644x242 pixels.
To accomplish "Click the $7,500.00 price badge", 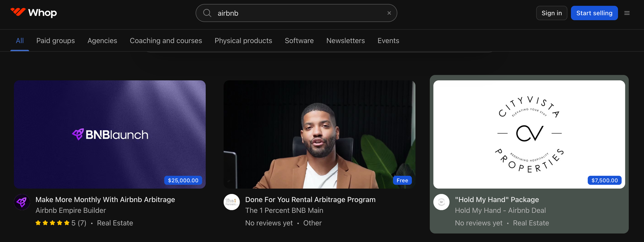I will 604,180.
